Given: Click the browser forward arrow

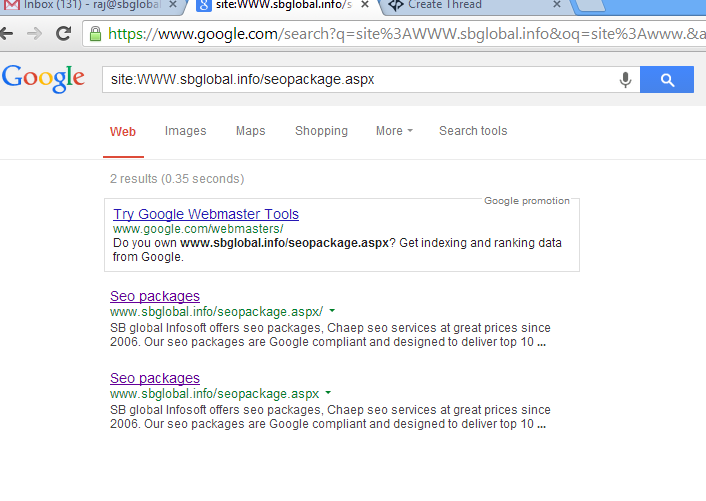Looking at the screenshot, I should 34,33.
